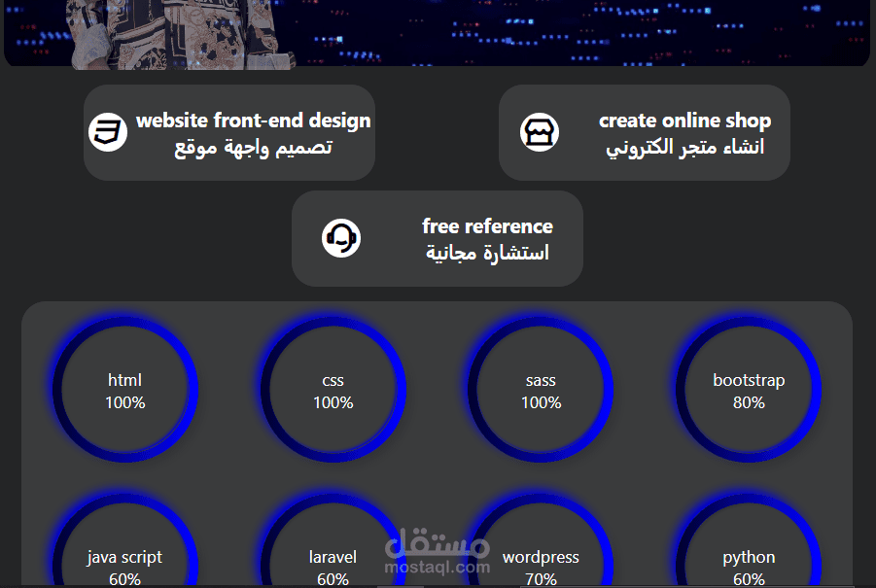The width and height of the screenshot is (876, 588).
Task: Select the css 100% skill circle
Action: tap(333, 389)
